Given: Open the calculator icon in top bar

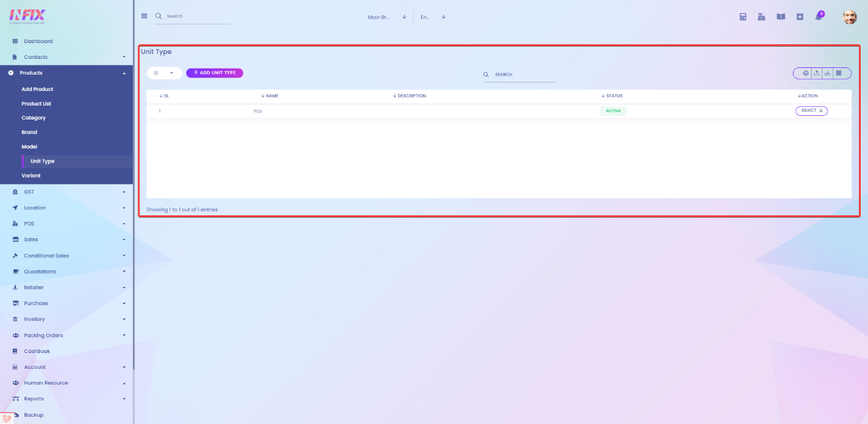Looking at the screenshot, I should (x=743, y=17).
